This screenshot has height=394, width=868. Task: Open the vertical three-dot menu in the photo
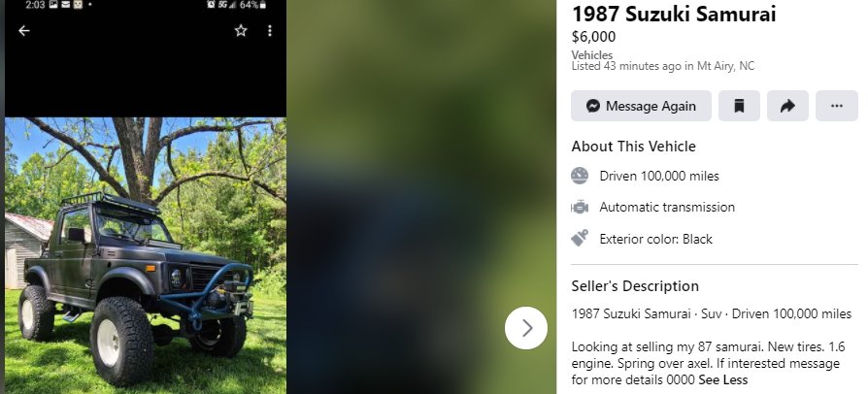point(270,30)
